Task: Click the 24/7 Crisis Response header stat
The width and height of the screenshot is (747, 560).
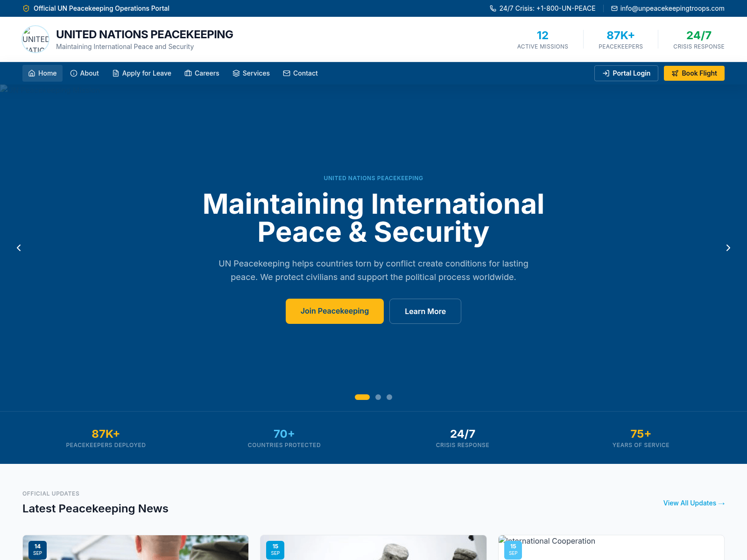Action: 699,40
